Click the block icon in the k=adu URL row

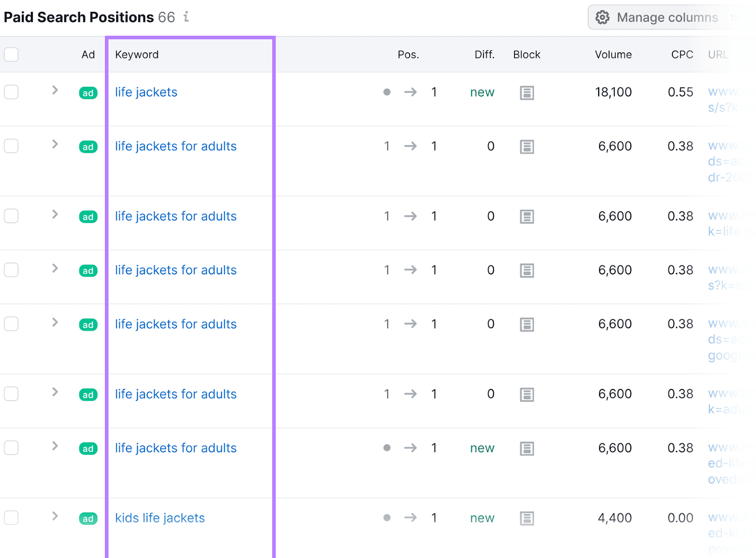[x=527, y=395]
